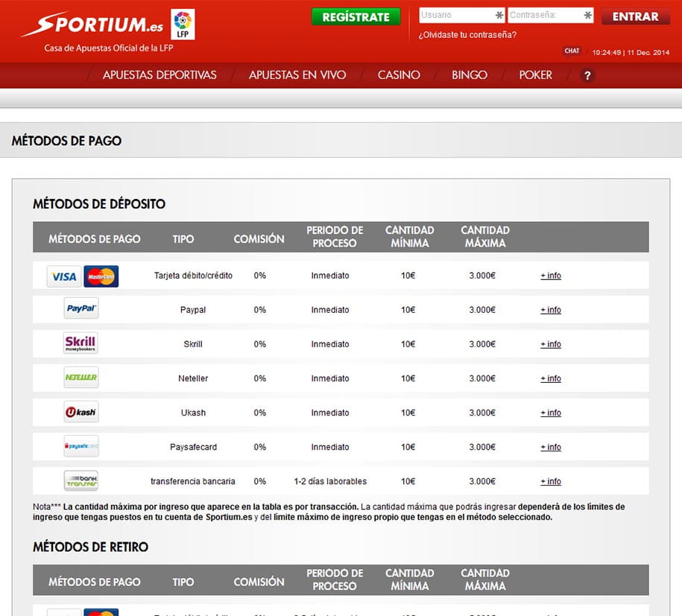Click CANTIDAD MÁXIMA header in deposit table

(485, 237)
